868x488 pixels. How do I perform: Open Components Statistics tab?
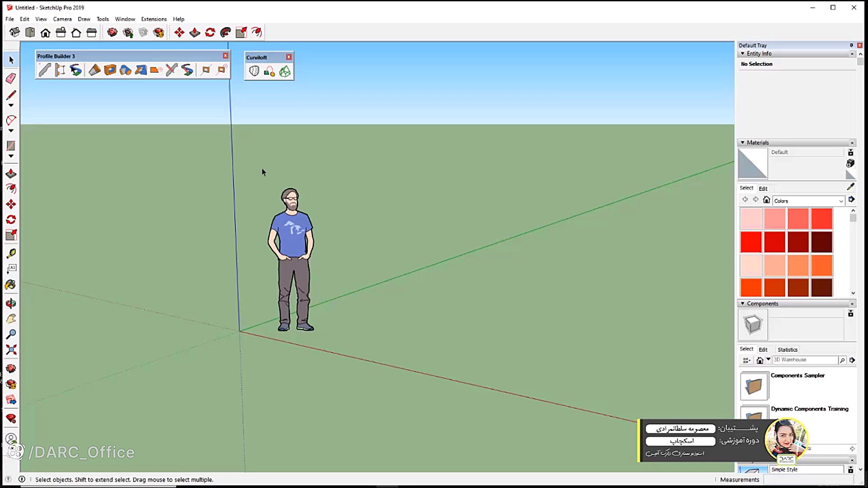[x=788, y=350]
